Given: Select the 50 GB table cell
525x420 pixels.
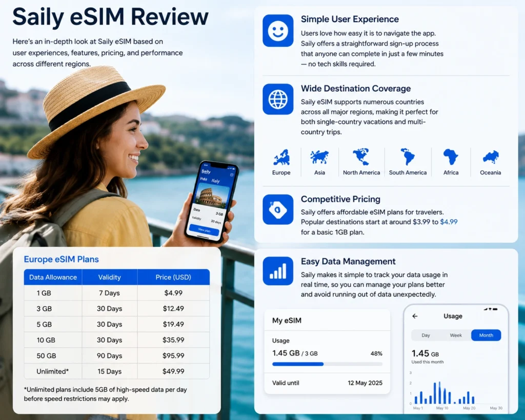Looking at the screenshot, I should pyautogui.click(x=53, y=356).
